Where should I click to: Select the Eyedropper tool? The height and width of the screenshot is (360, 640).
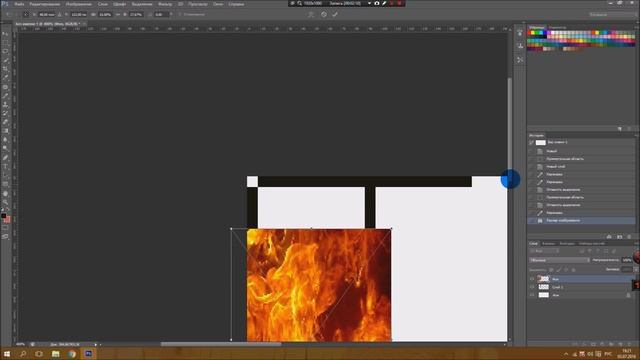[5, 78]
